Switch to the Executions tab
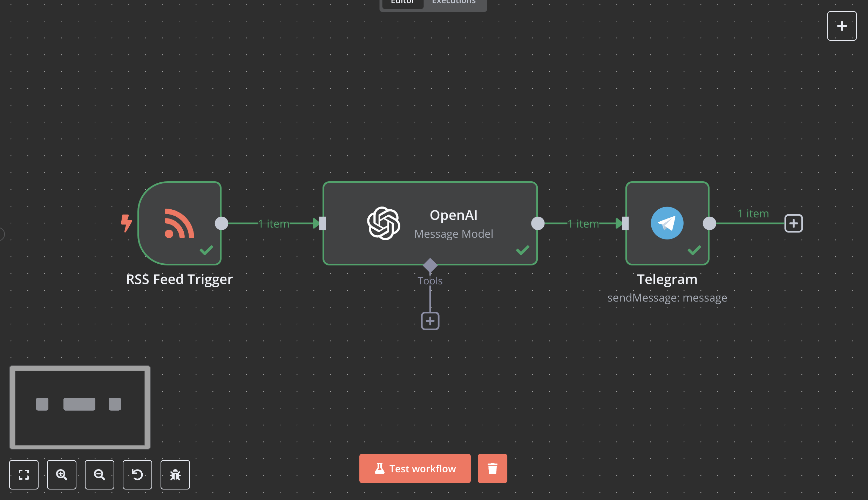 click(x=454, y=3)
